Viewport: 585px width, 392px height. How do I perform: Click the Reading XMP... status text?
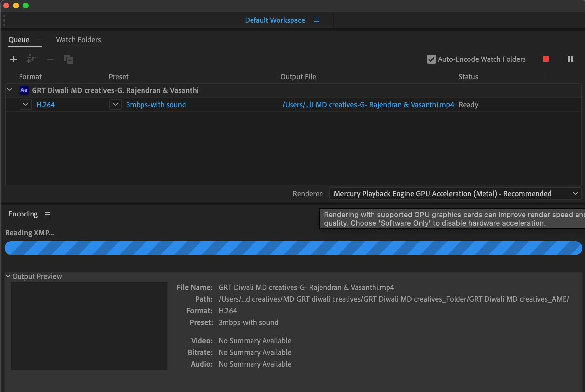tap(30, 233)
